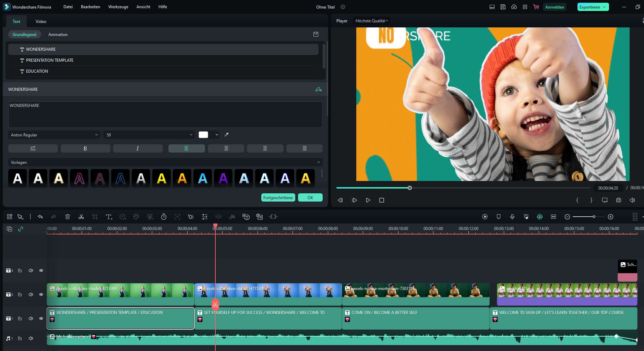Toggle visibility eye of video track 3
Image resolution: width=644 pixels, height=351 pixels.
pyautogui.click(x=41, y=270)
